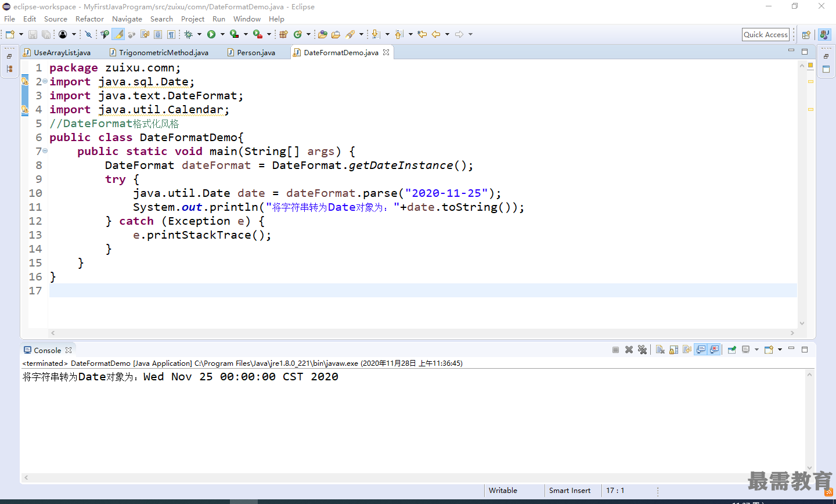The image size is (836, 504).
Task: Toggle Show Whitespace Characters pilcrow icon
Action: tap(171, 34)
